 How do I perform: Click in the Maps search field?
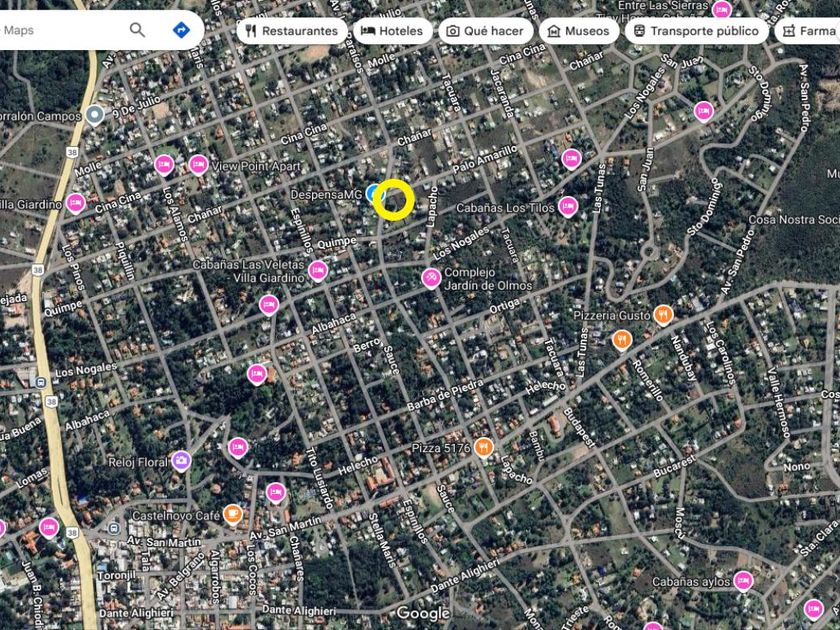pyautogui.click(x=60, y=30)
